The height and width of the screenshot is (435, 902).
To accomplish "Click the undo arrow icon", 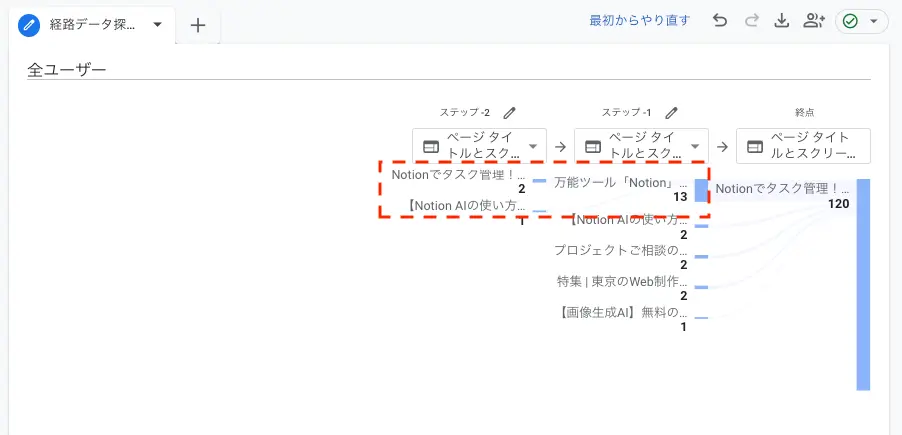I will (720, 21).
